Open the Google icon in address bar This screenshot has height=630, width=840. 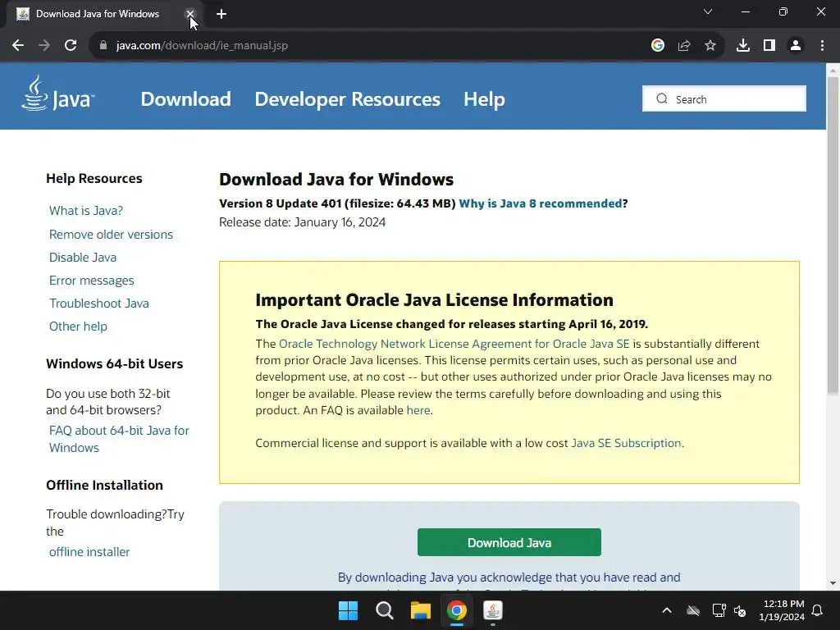click(x=658, y=46)
